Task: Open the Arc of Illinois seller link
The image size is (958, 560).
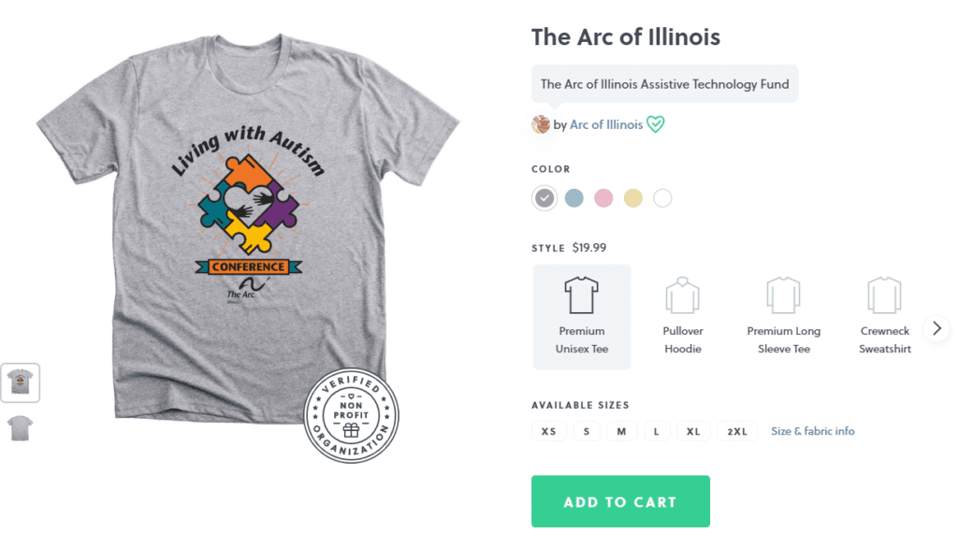Action: point(606,124)
